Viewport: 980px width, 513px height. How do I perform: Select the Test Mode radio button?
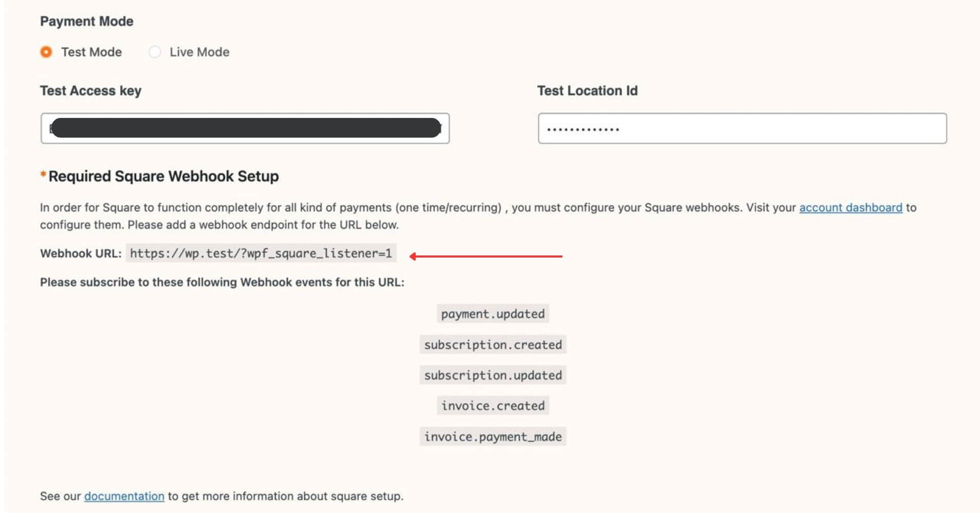[46, 52]
